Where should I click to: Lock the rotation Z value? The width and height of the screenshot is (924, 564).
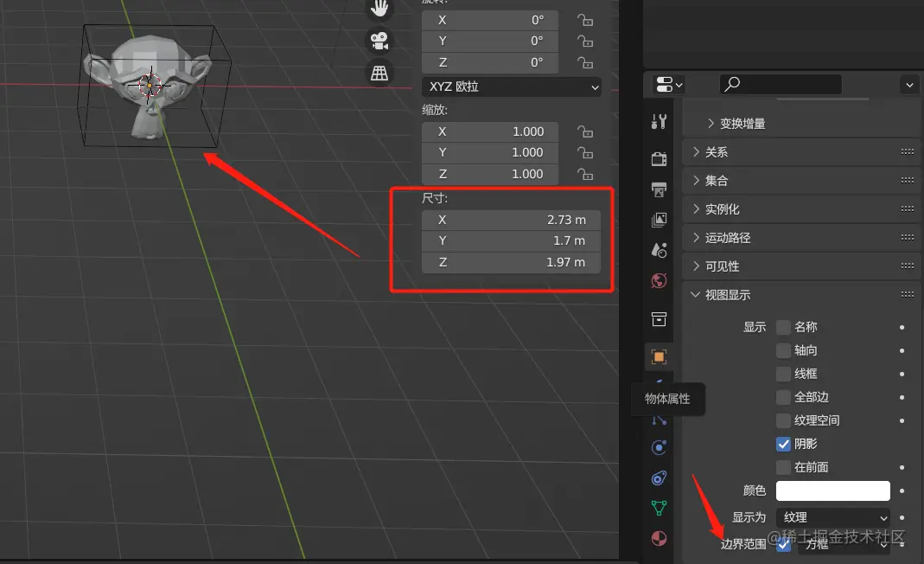pyautogui.click(x=585, y=62)
